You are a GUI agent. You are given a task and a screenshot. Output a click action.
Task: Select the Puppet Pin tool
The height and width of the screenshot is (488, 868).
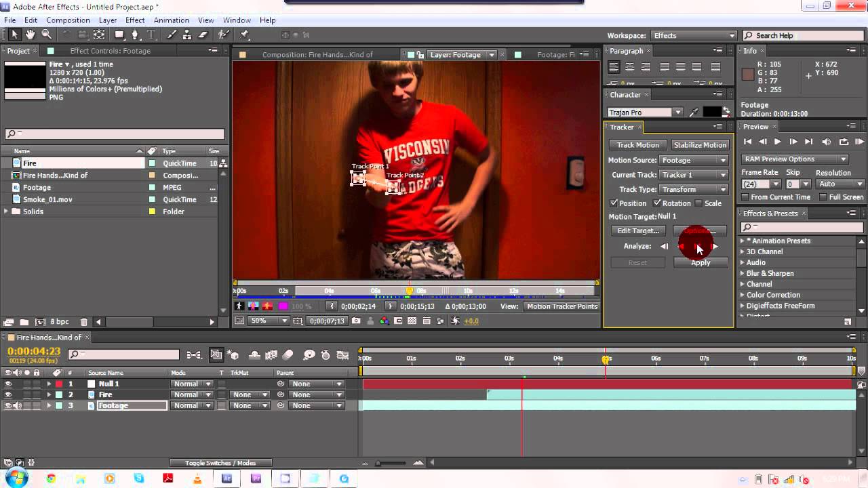click(244, 35)
